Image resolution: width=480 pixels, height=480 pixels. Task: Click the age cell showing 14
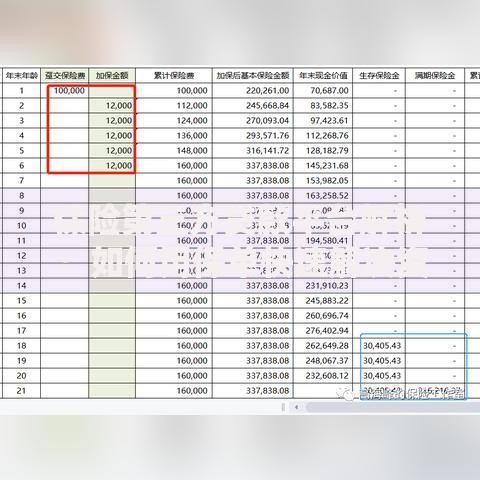tap(22, 286)
